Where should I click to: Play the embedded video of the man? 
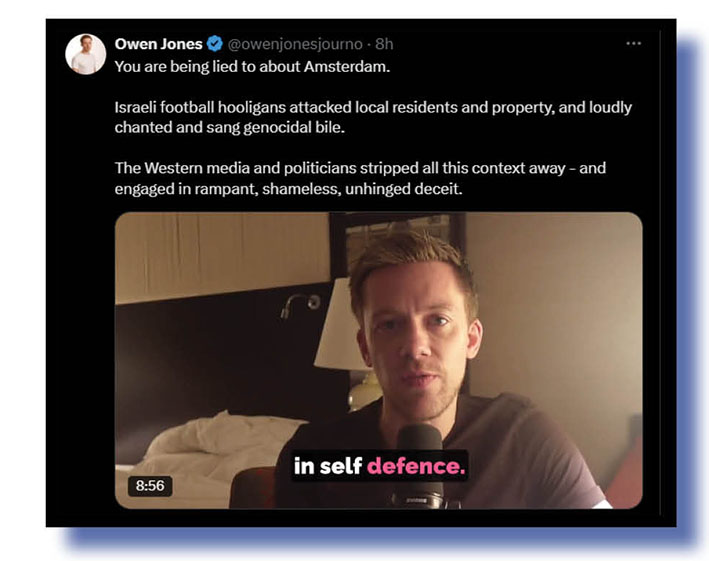click(x=378, y=360)
